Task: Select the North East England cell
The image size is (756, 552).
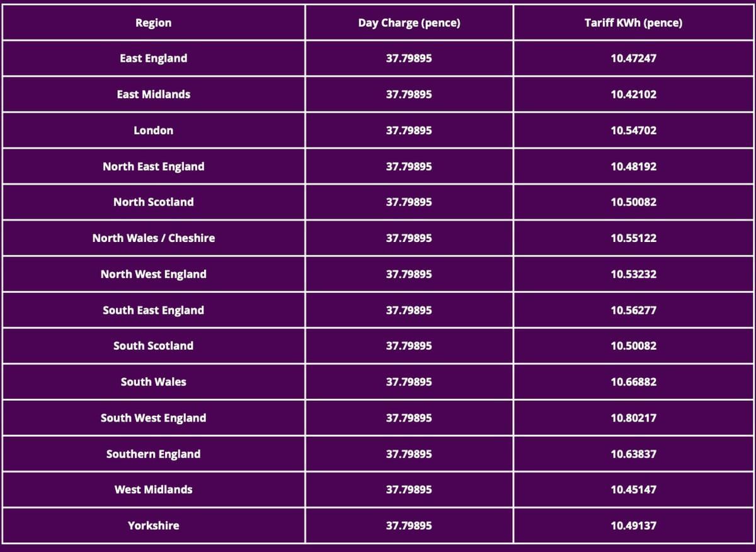Action: click(x=153, y=166)
